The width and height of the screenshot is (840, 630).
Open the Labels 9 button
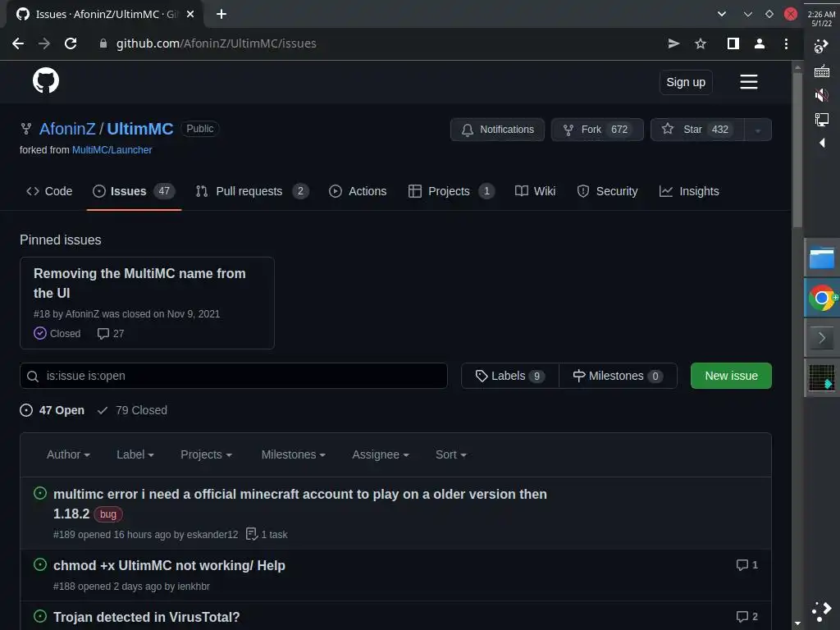pyautogui.click(x=510, y=376)
